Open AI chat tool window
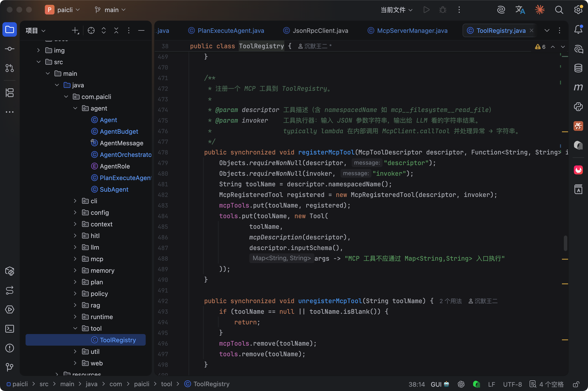Viewport: 588px width, 391px height. click(x=578, y=49)
